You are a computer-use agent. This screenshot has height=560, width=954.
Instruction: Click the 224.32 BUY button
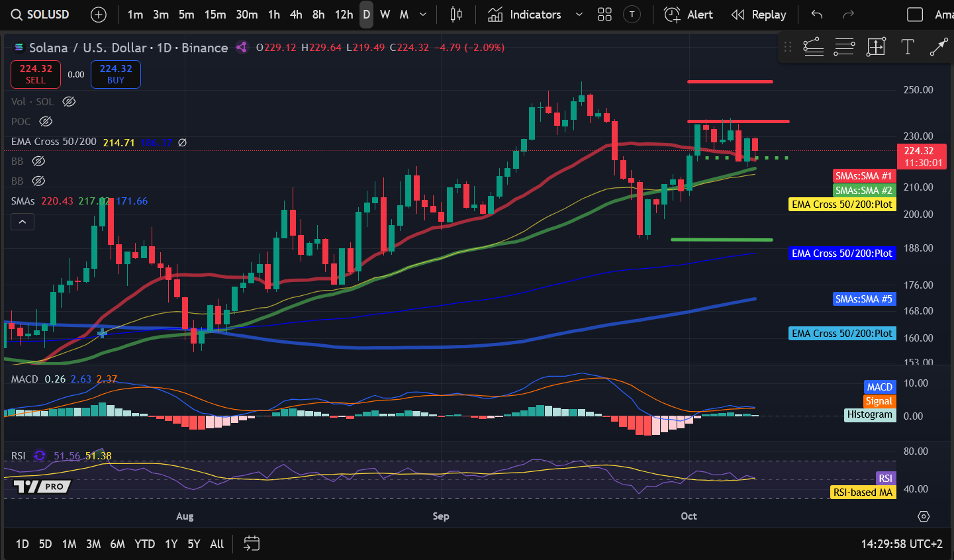(x=116, y=74)
